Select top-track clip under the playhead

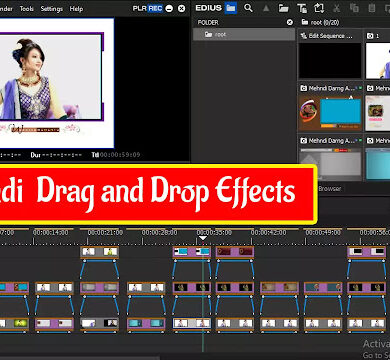(x=192, y=252)
